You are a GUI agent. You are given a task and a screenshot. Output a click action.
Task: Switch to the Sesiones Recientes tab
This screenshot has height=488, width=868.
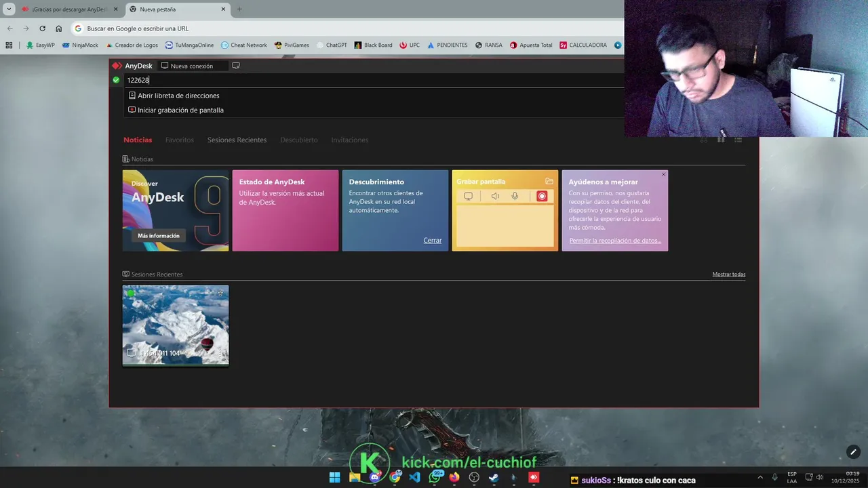(x=237, y=140)
